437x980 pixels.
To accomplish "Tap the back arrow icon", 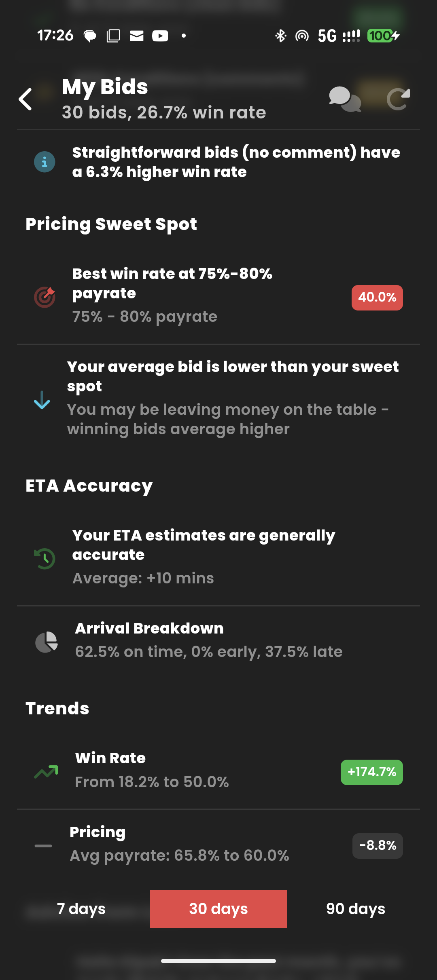I will click(25, 99).
